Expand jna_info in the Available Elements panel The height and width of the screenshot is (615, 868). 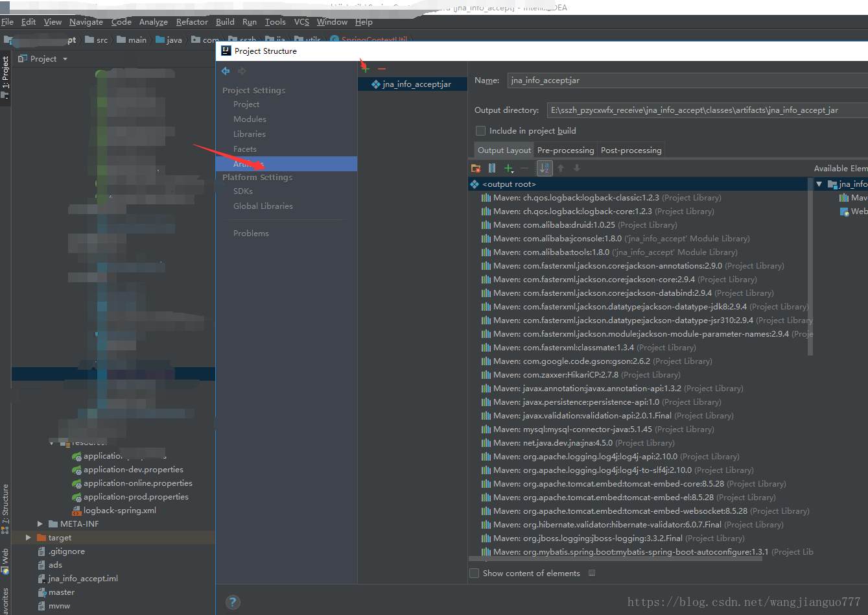(818, 184)
